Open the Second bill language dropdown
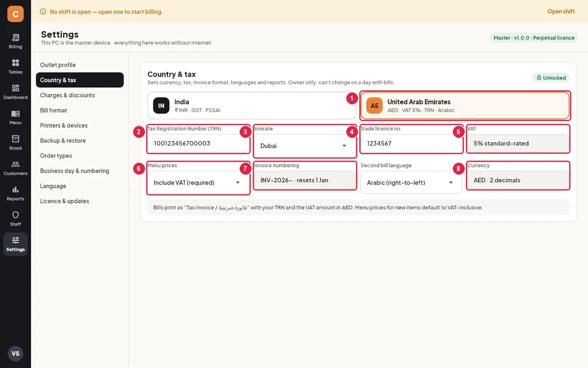This screenshot has height=368, width=588. (411, 183)
